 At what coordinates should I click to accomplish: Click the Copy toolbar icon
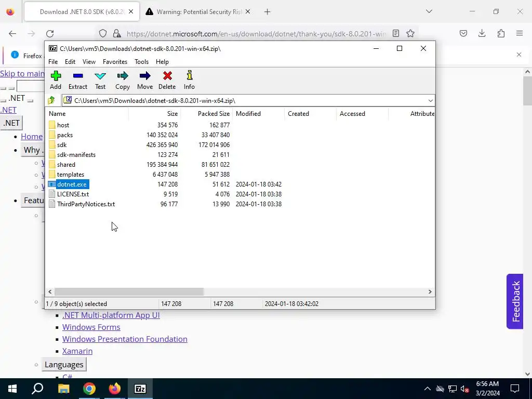pyautogui.click(x=123, y=76)
